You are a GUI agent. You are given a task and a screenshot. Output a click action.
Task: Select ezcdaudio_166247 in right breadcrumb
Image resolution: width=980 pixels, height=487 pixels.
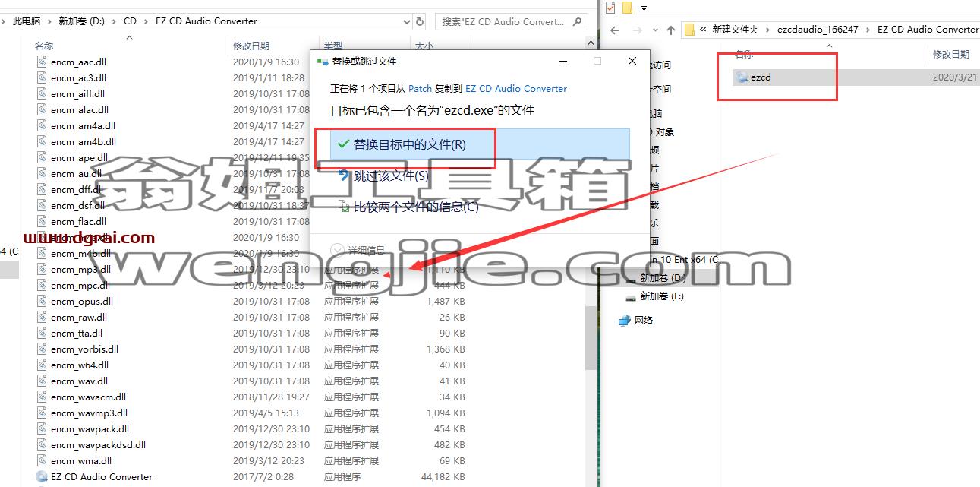pos(818,30)
